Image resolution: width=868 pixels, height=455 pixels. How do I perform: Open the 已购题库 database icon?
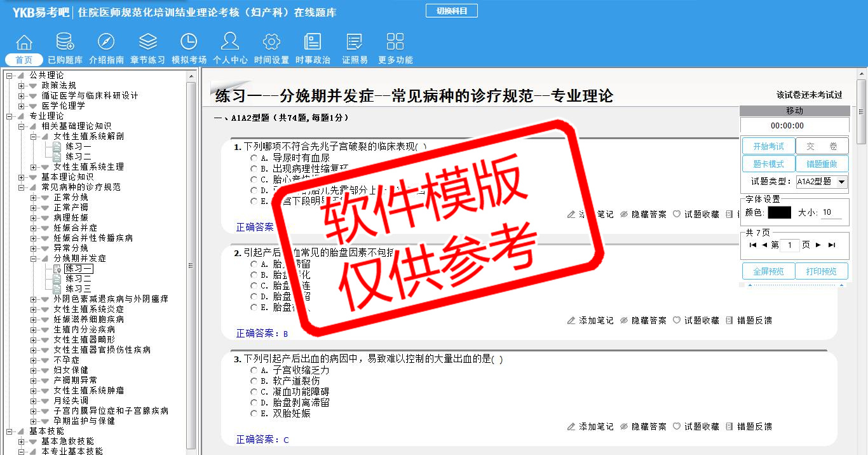tap(65, 43)
